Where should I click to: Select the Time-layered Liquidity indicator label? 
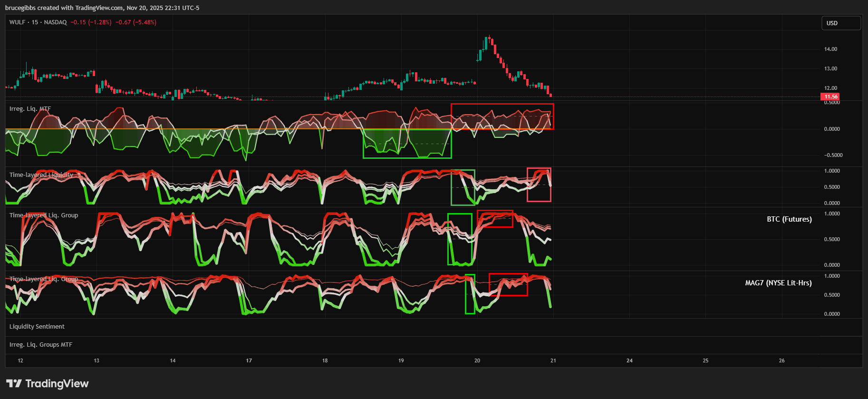click(x=41, y=175)
